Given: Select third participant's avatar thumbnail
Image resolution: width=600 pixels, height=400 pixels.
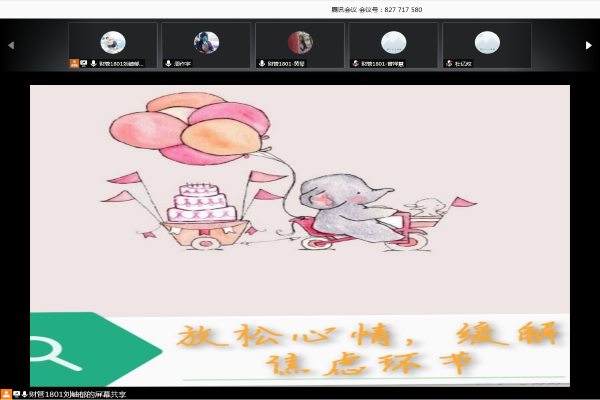Looking at the screenshot, I should coord(300,42).
